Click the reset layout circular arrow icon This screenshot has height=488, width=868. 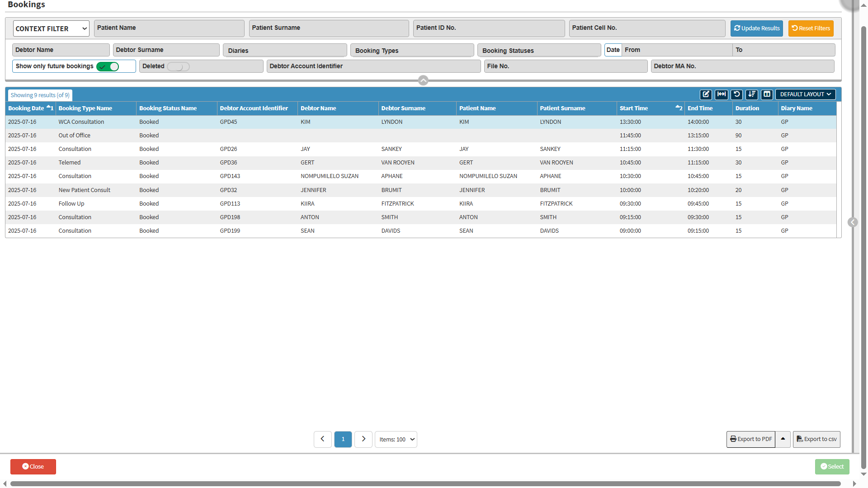[x=736, y=94]
